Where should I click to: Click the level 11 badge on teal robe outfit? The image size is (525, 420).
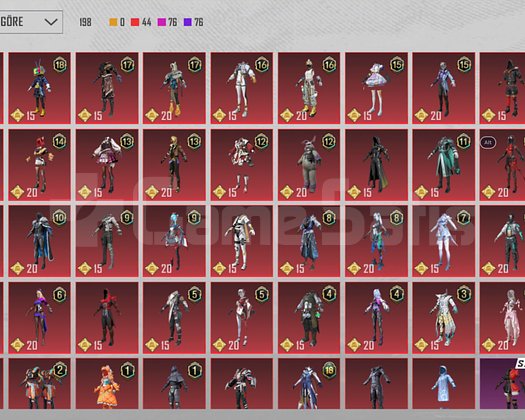pos(464,142)
